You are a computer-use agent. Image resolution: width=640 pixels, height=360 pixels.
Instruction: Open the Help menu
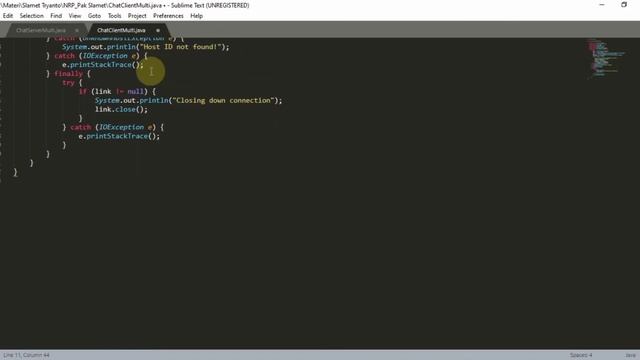tap(196, 16)
